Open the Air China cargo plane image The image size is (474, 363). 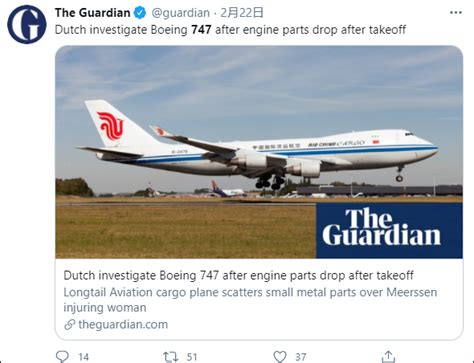click(x=259, y=152)
